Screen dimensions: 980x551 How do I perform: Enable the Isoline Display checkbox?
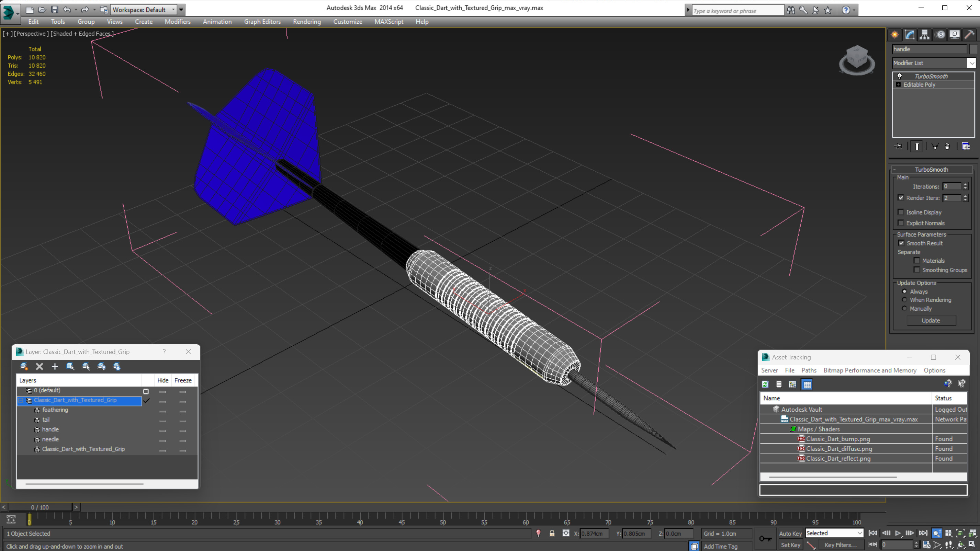click(x=901, y=212)
